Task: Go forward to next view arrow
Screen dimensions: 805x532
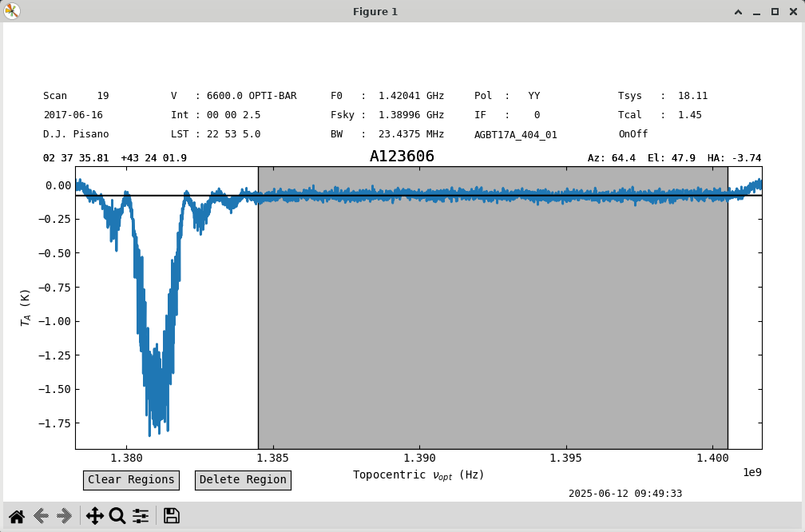Action: tap(64, 516)
